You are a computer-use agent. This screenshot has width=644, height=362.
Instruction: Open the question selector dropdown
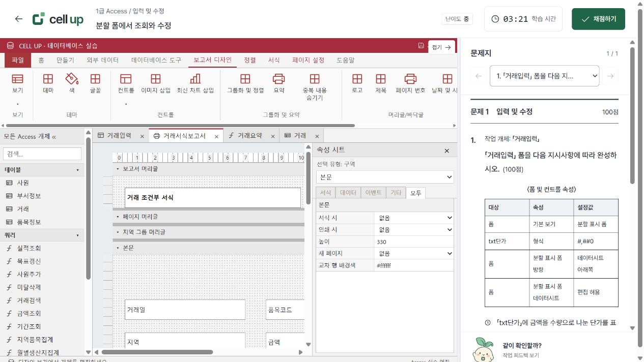[x=544, y=76]
